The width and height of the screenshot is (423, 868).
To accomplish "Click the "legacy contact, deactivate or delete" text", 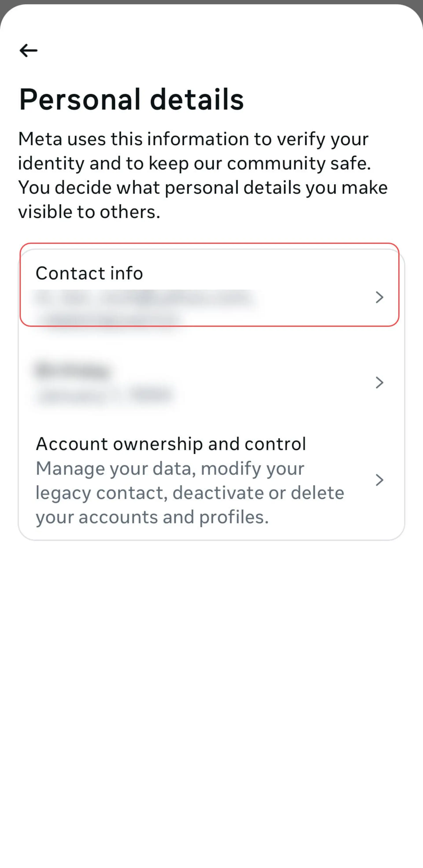I will pos(190,493).
